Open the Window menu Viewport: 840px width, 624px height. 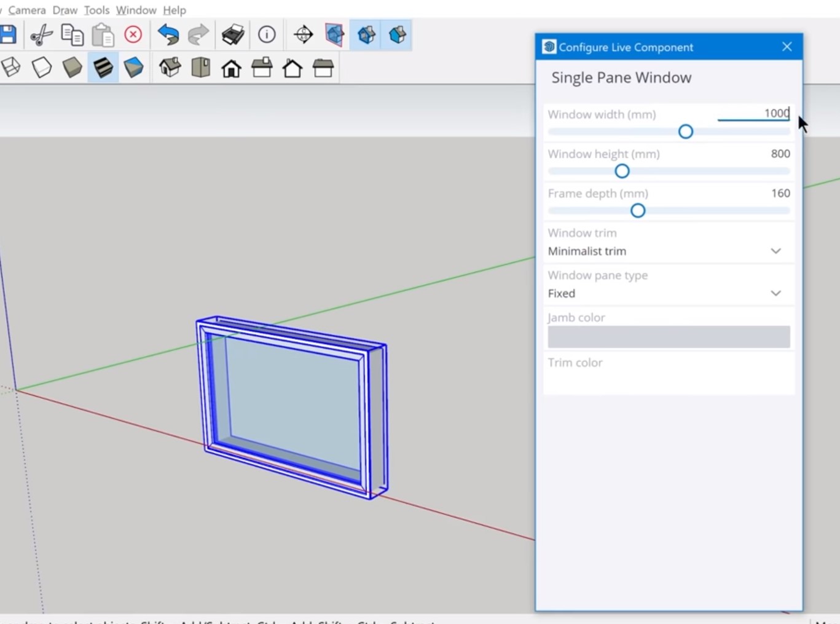[x=136, y=10]
